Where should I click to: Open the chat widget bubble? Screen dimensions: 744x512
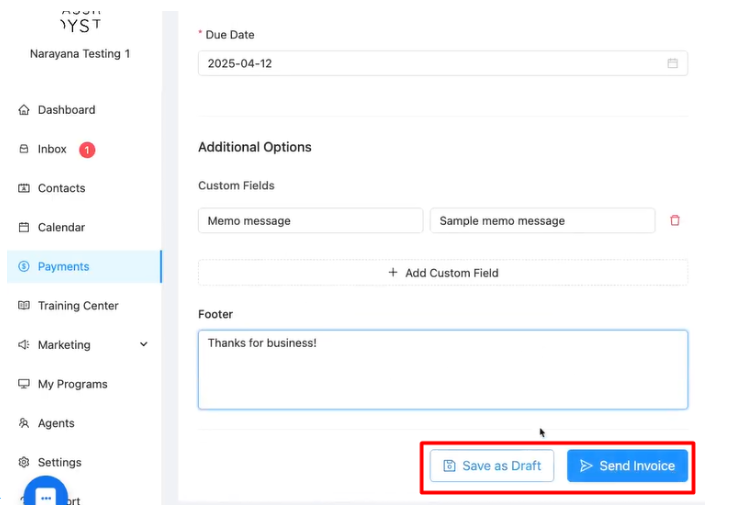click(45, 495)
